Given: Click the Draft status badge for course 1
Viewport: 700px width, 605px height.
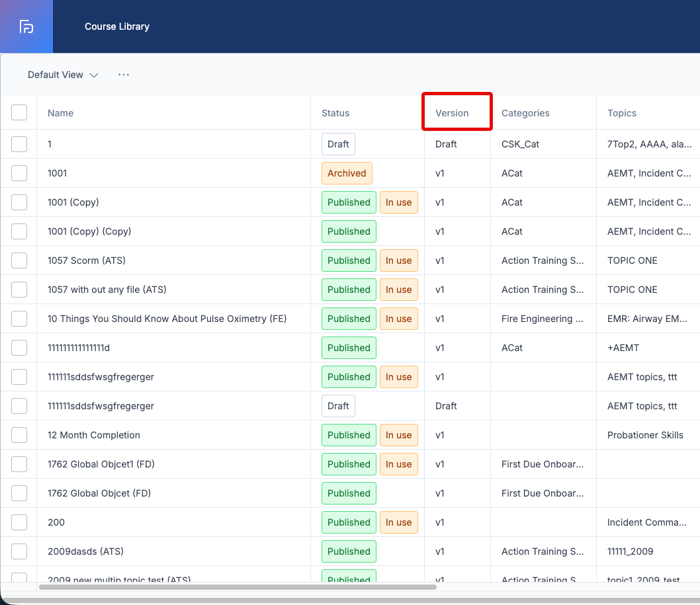Looking at the screenshot, I should 338,144.
